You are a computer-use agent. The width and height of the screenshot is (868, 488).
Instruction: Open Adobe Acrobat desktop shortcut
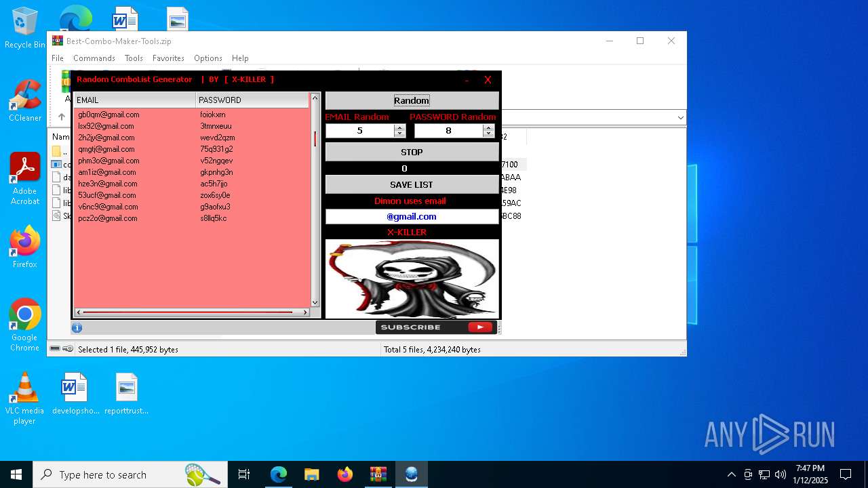[24, 179]
